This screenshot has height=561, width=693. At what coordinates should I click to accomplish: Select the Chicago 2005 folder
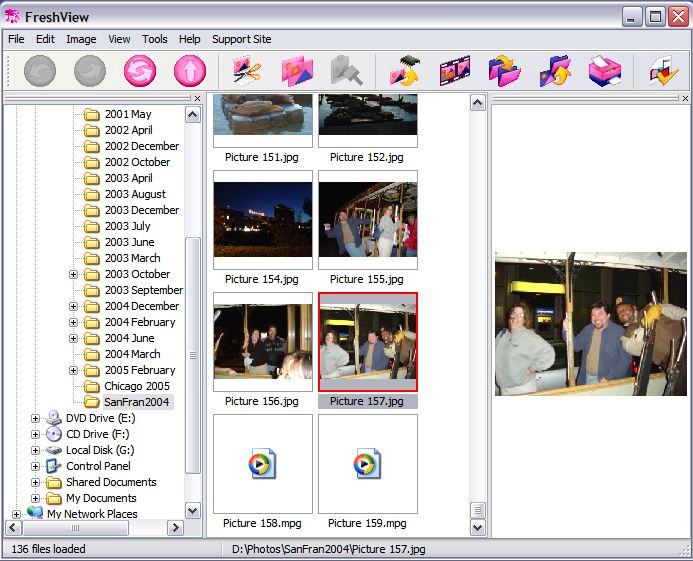[136, 386]
